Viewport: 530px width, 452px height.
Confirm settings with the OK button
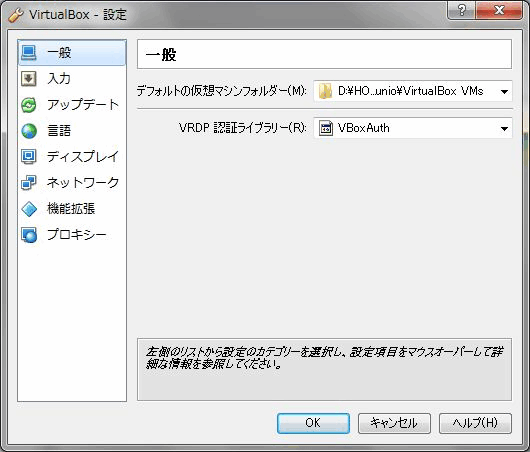313,423
